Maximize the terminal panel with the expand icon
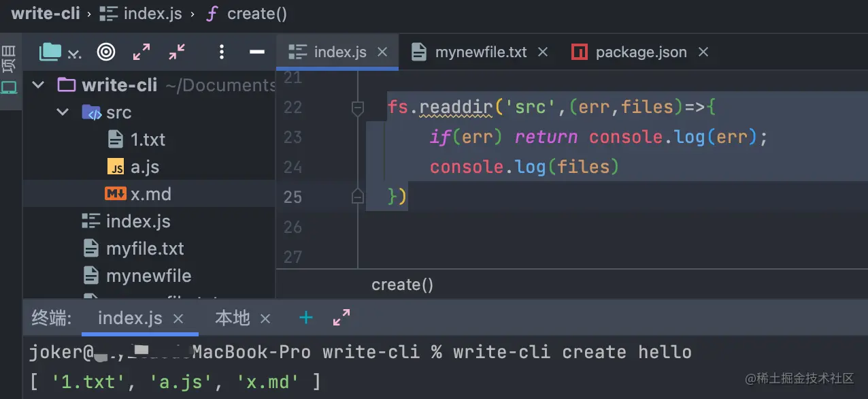Image resolution: width=868 pixels, height=399 pixels. tap(341, 317)
